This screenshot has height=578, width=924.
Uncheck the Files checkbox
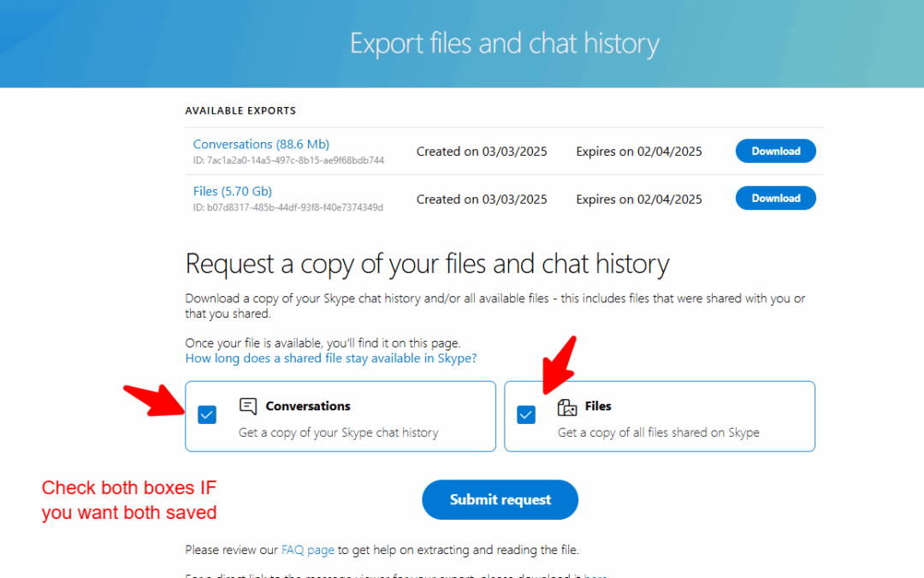point(526,414)
